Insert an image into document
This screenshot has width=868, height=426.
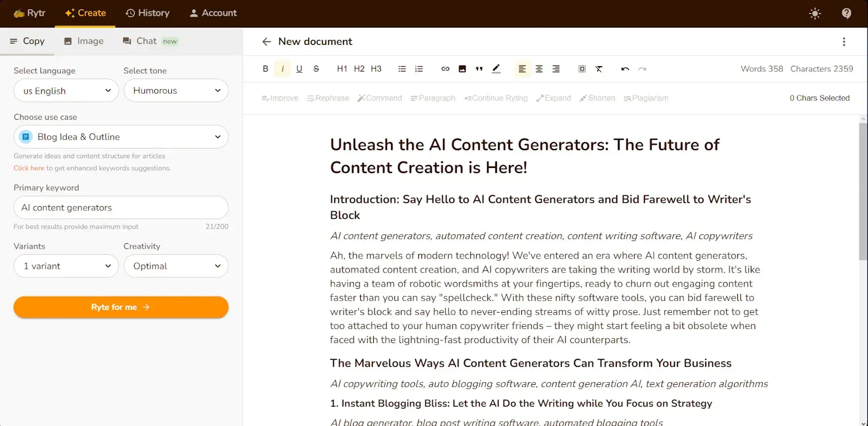click(x=462, y=69)
